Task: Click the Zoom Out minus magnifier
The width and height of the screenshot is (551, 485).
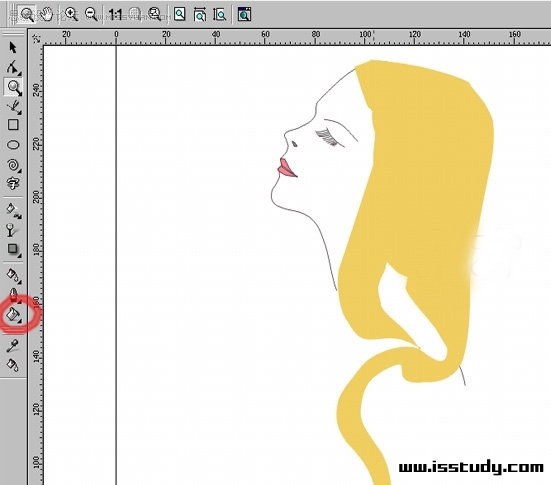Action: 91,14
